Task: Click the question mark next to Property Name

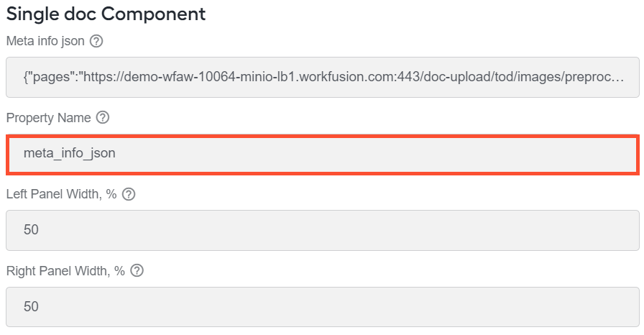Action: tap(103, 117)
